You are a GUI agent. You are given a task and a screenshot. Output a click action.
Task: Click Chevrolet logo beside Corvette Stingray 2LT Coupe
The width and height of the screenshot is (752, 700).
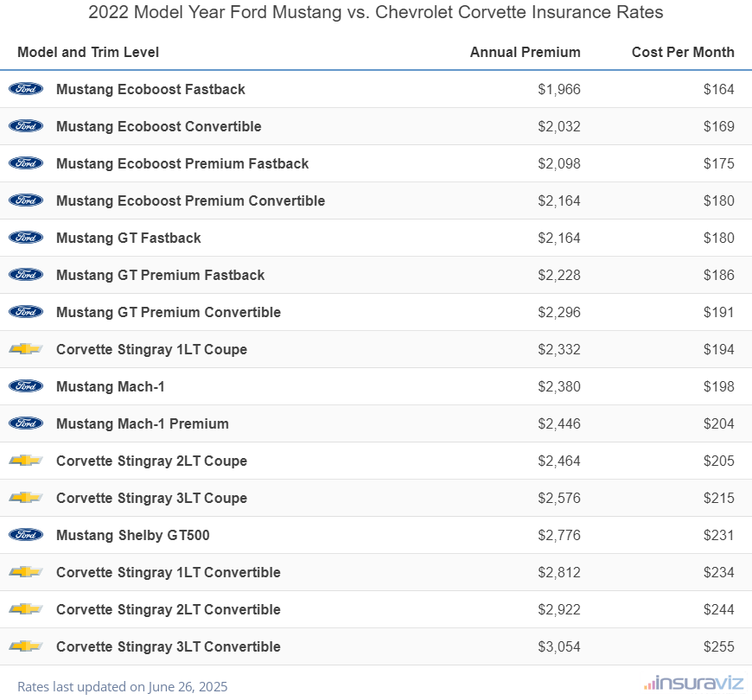pyautogui.click(x=26, y=461)
